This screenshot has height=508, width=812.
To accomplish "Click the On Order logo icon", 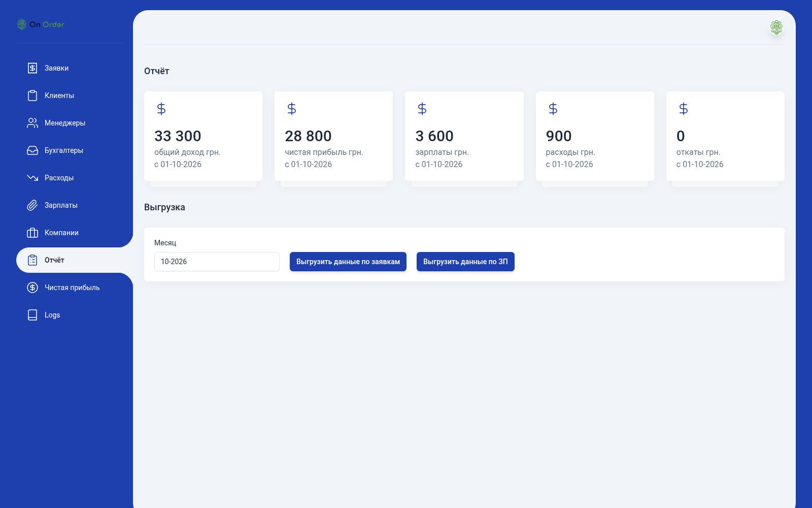I will [21, 24].
